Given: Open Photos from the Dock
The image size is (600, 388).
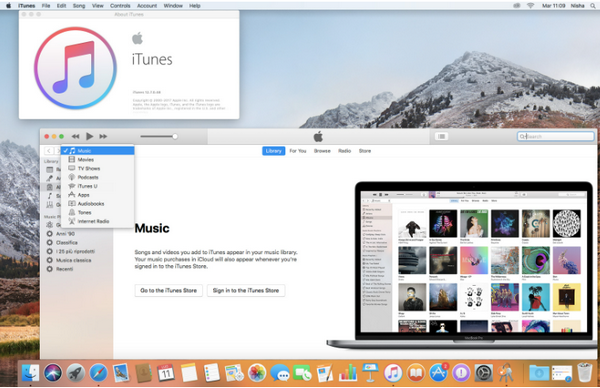Looking at the screenshot, I should (x=257, y=373).
